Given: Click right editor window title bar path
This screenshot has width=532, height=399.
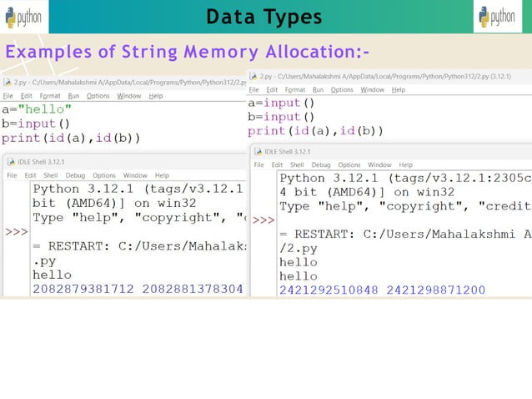Looking at the screenshot, I should tap(385, 77).
